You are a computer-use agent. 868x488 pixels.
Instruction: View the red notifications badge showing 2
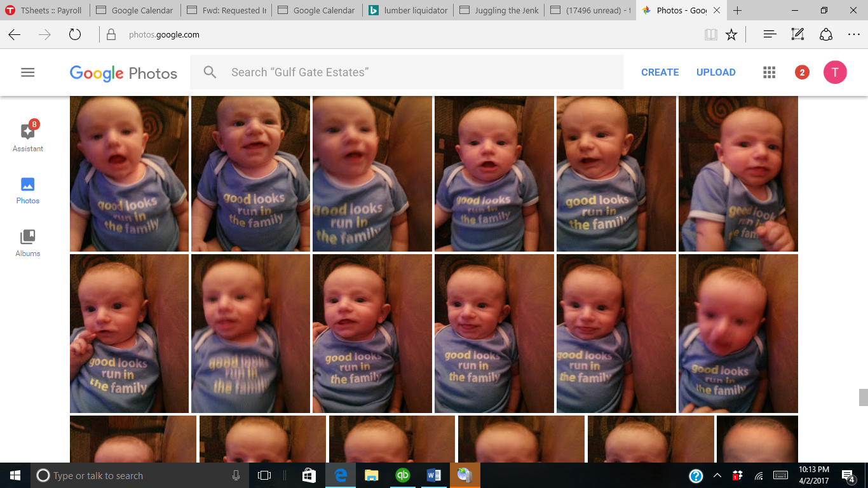point(802,72)
